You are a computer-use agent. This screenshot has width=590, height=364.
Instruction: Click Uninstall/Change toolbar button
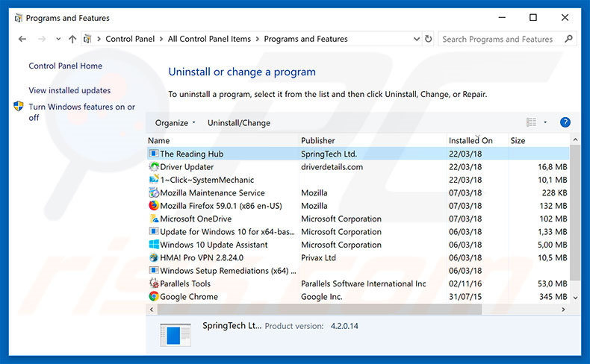(x=239, y=123)
